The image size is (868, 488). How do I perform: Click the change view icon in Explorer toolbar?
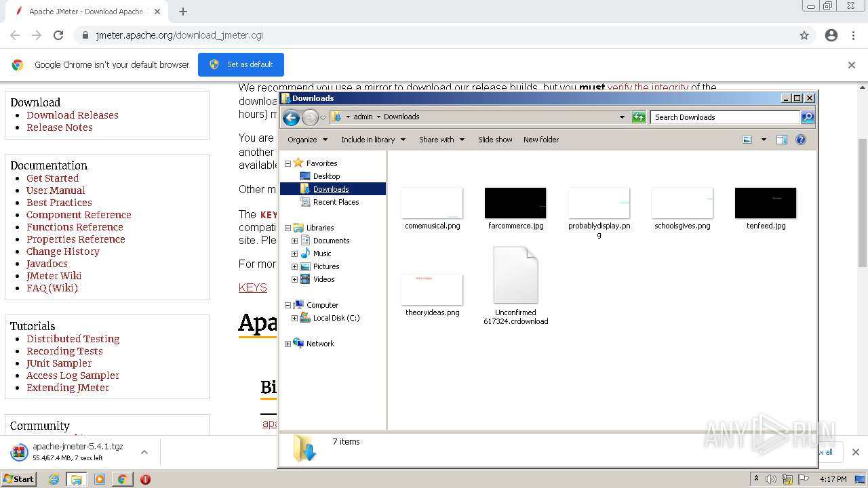(x=747, y=140)
